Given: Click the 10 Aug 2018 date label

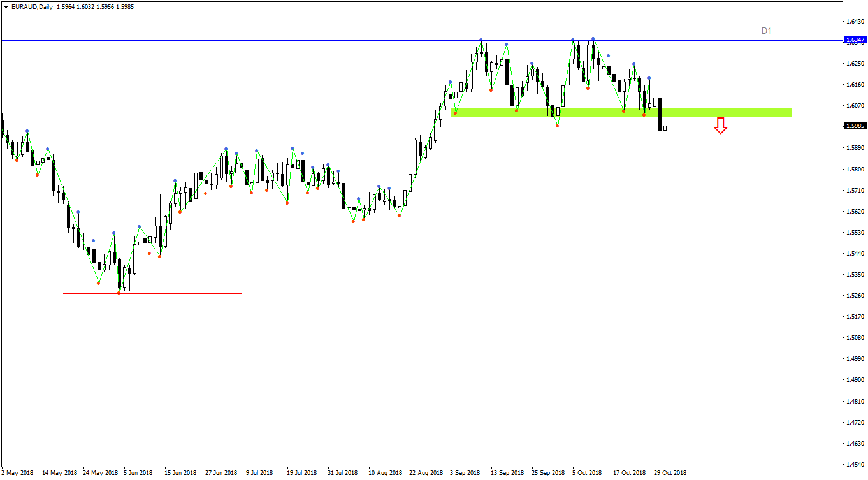Looking at the screenshot, I should pos(385,473).
